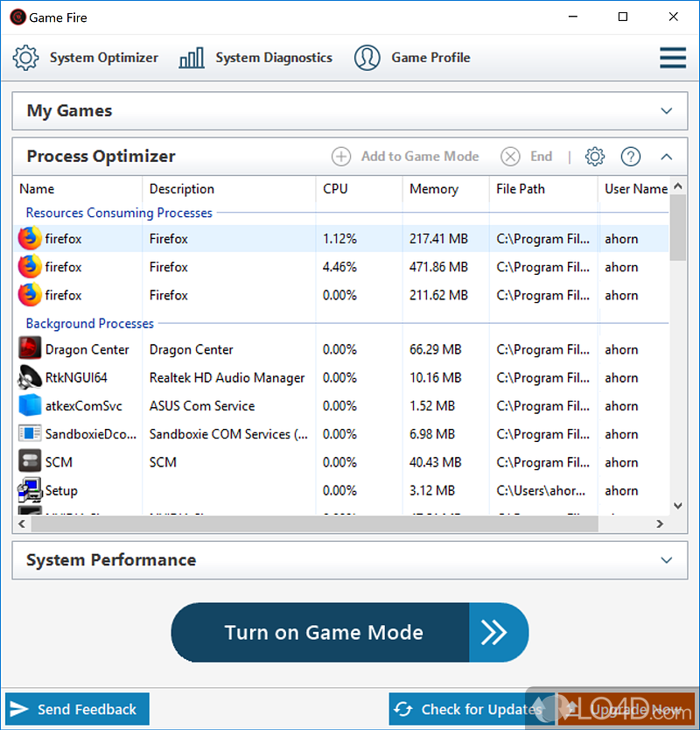The height and width of the screenshot is (730, 700).
Task: Switch to System Diagnostics tab
Action: (x=255, y=58)
